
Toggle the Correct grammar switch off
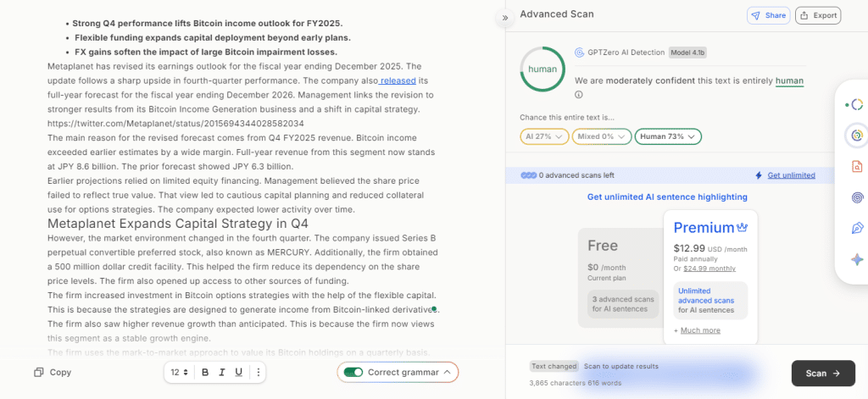tap(353, 372)
